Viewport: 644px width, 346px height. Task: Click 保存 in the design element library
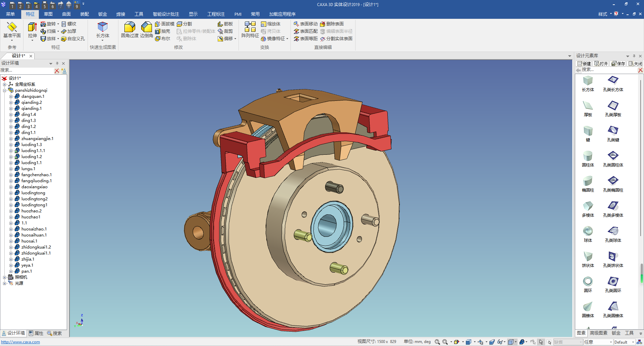[619, 64]
